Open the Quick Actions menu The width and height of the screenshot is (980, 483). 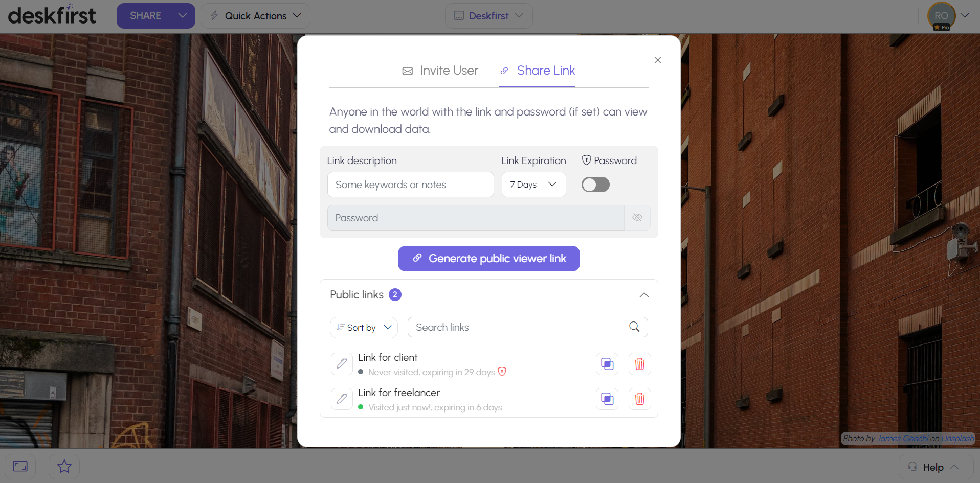pos(256,16)
